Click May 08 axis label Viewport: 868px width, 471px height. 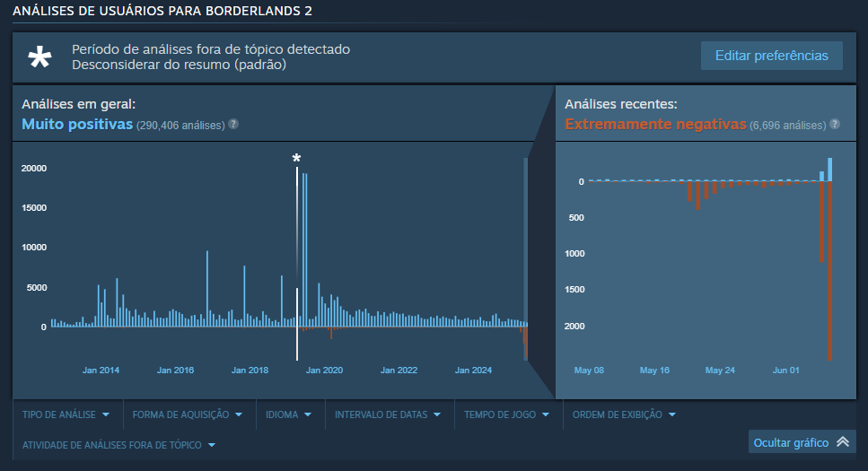coord(589,371)
